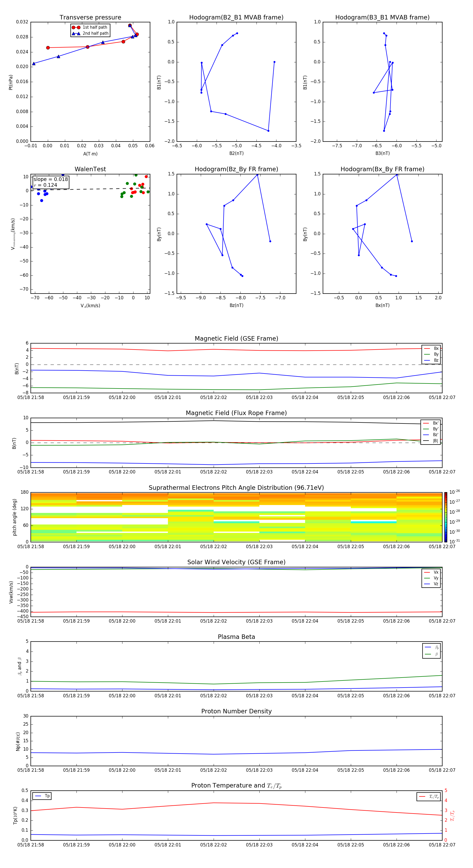Click "05/18 22:02" tick under Plasma Beta plot
Image resolution: width=473 pixels, height=868 pixels.
213,696
